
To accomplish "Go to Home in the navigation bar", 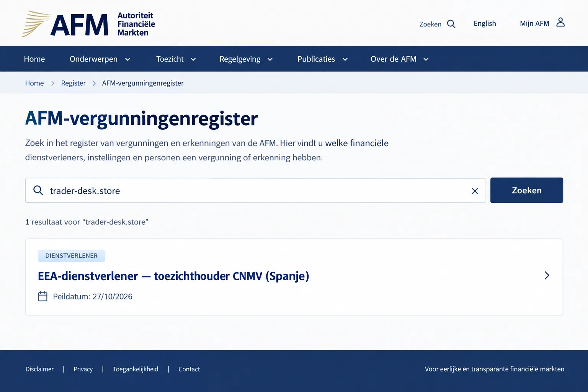I will (34, 59).
